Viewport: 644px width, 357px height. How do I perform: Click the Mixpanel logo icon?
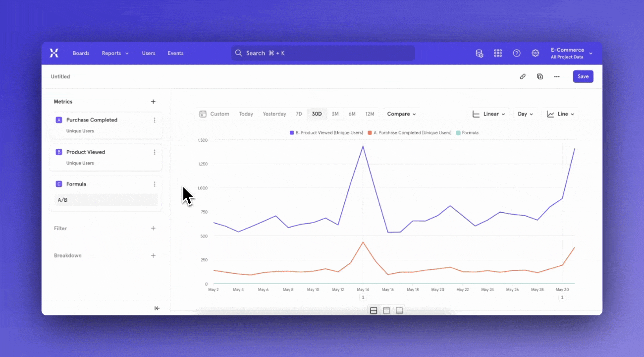point(54,53)
